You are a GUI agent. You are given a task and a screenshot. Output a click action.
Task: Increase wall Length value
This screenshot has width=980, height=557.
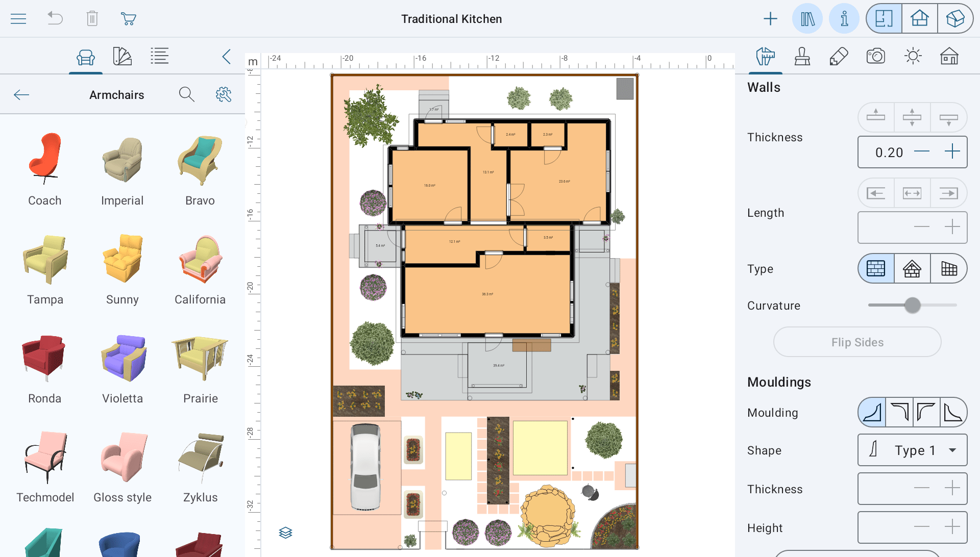tap(952, 227)
